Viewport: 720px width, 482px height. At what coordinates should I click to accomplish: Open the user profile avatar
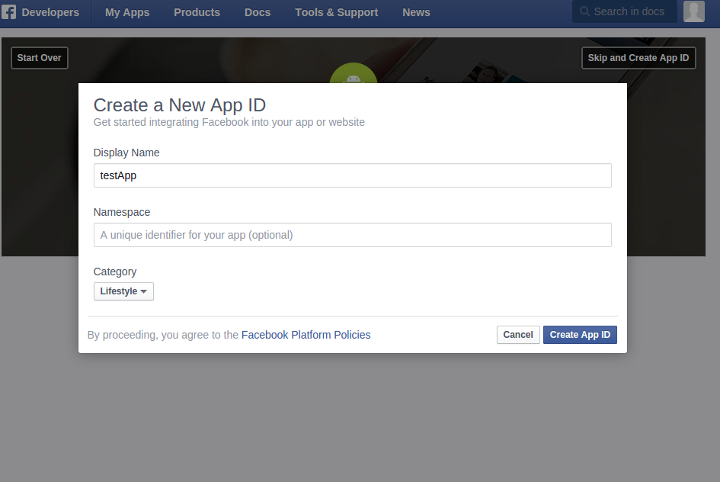[694, 11]
